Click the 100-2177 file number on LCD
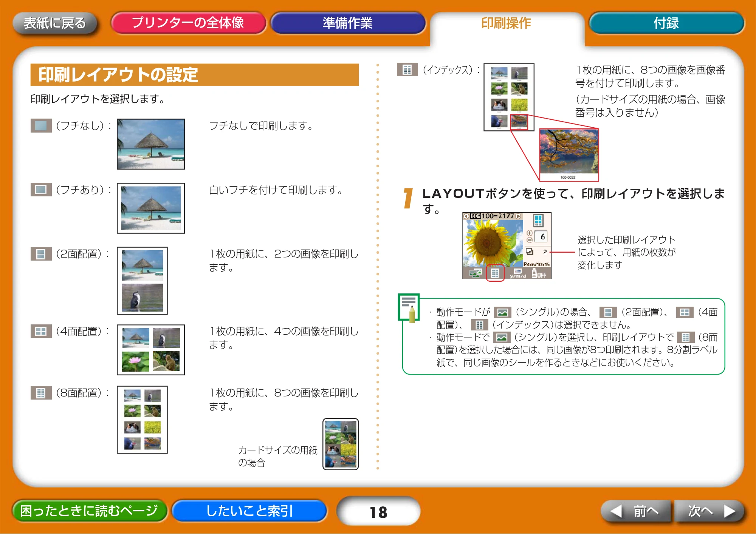 pyautogui.click(x=497, y=216)
